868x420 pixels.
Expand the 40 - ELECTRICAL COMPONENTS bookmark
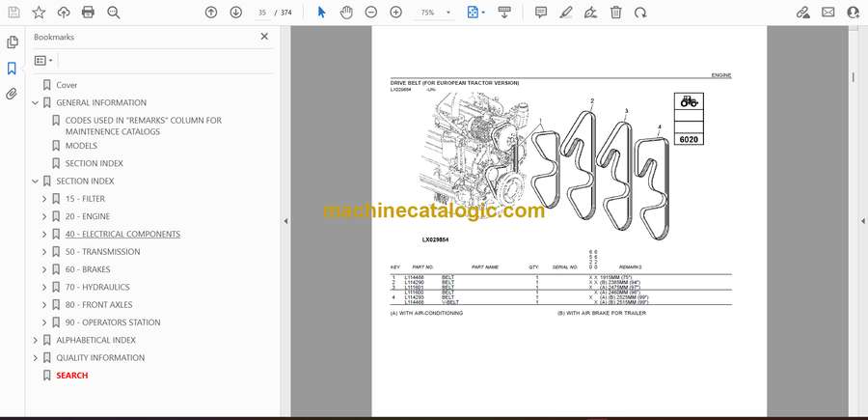[44, 235]
